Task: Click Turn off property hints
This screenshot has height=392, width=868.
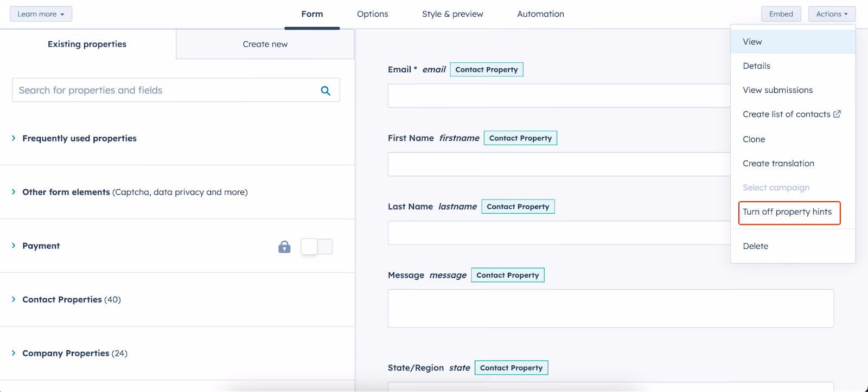Action: point(789,212)
